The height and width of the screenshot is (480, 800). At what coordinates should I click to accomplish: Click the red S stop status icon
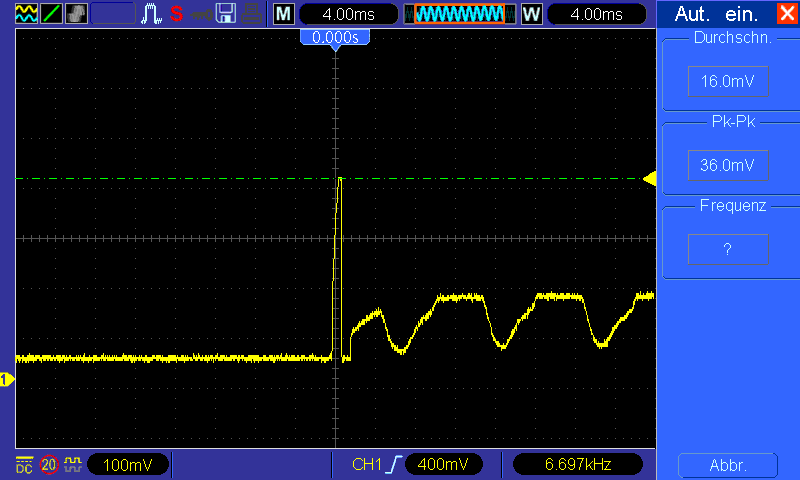tap(177, 14)
